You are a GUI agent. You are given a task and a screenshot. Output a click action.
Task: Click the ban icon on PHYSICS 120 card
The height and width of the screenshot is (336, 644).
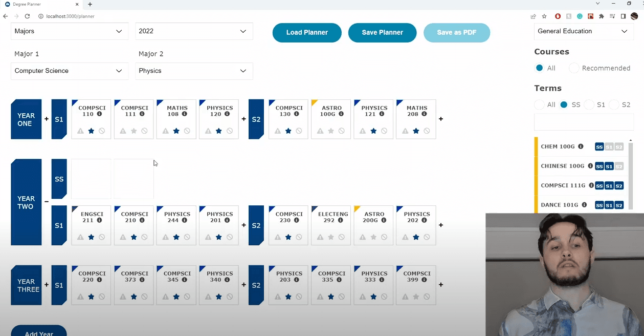pyautogui.click(x=230, y=131)
